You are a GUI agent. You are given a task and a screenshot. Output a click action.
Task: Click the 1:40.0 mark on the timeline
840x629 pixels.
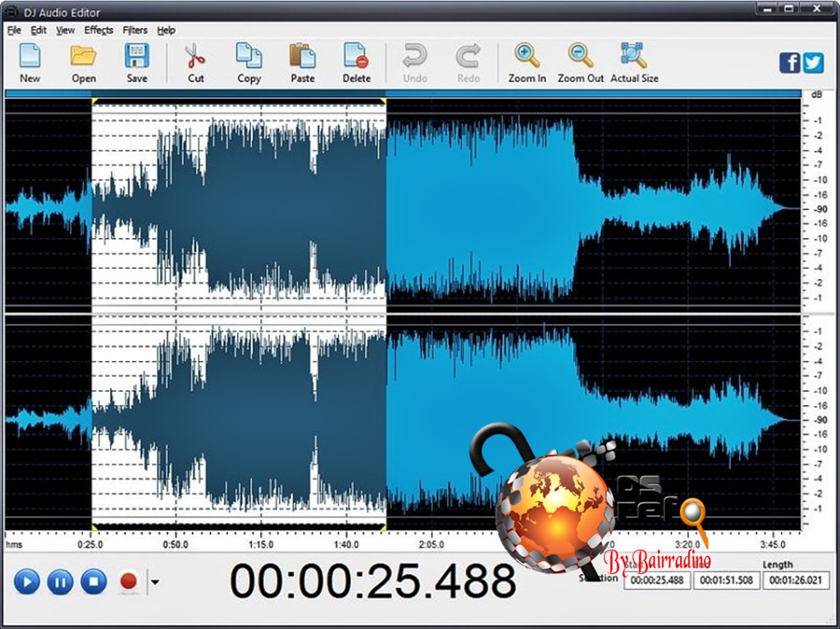346,545
